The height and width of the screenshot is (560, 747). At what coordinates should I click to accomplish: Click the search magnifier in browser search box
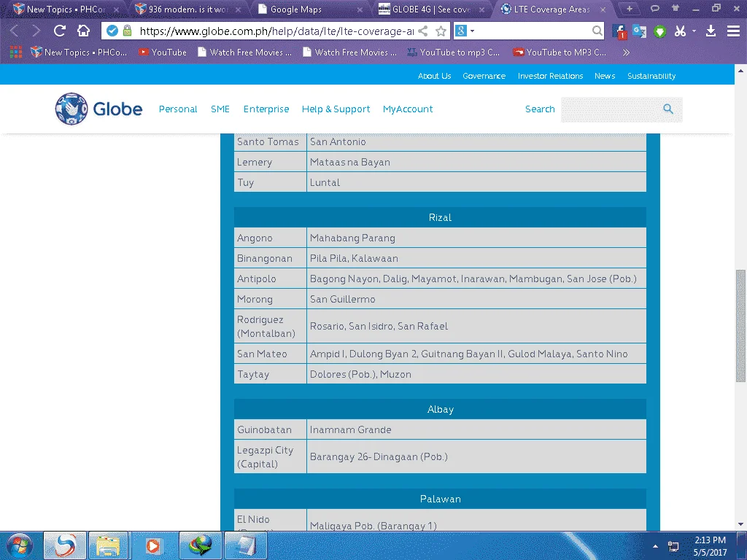tap(597, 31)
